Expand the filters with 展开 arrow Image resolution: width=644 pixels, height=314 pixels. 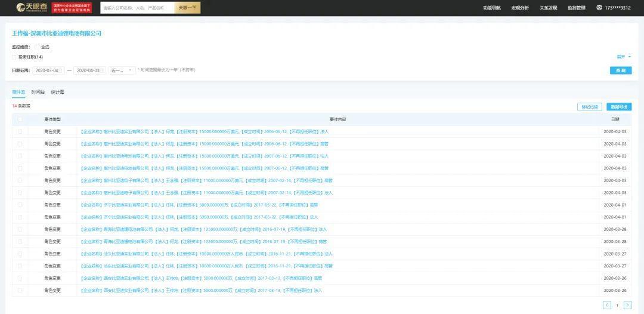coord(624,57)
